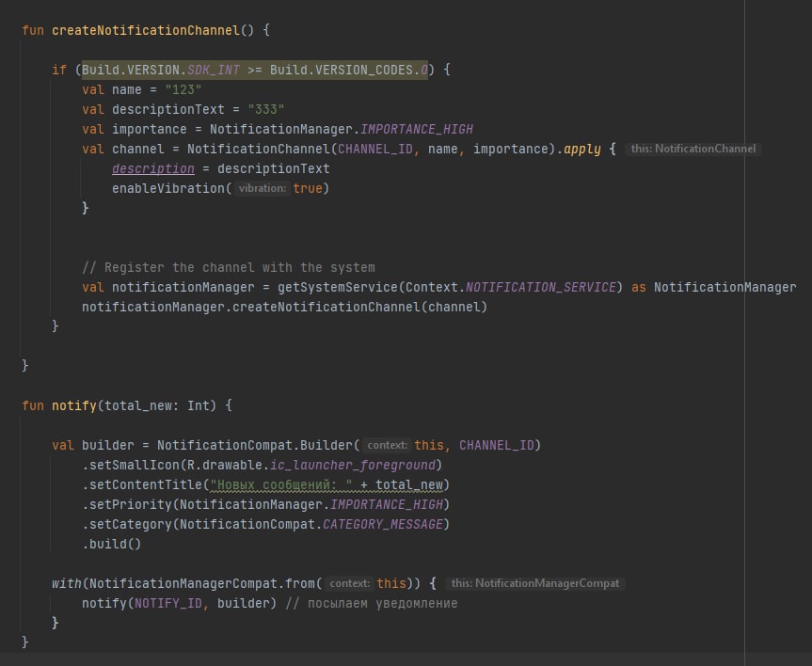Click the .build() call
Viewport: 812px width, 666px height.
111,544
